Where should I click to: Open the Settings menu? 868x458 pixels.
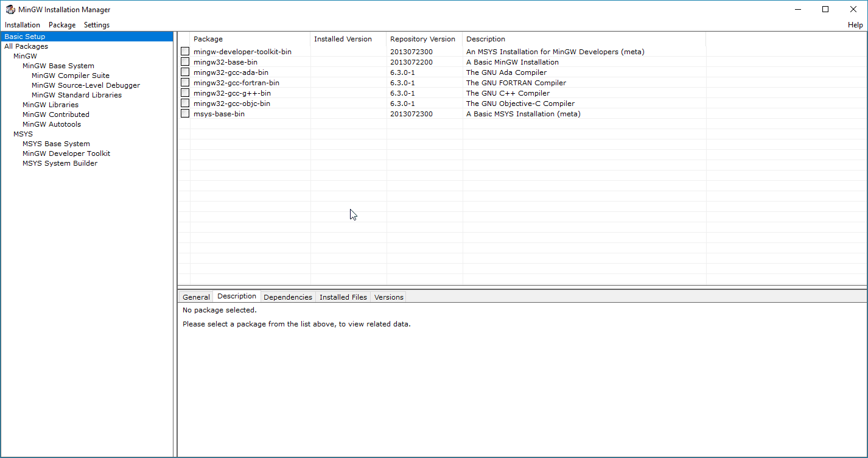[97, 25]
